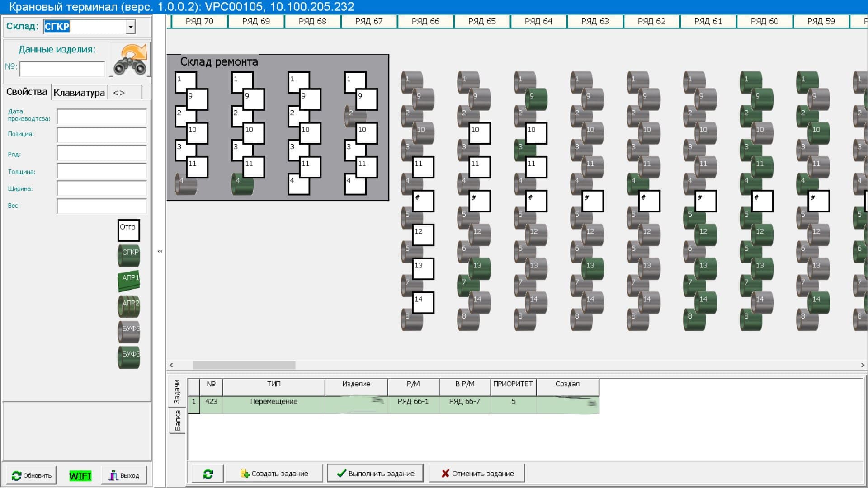Click position 12 empty cell under РЯД 66
The image size is (868, 488).
423,235
